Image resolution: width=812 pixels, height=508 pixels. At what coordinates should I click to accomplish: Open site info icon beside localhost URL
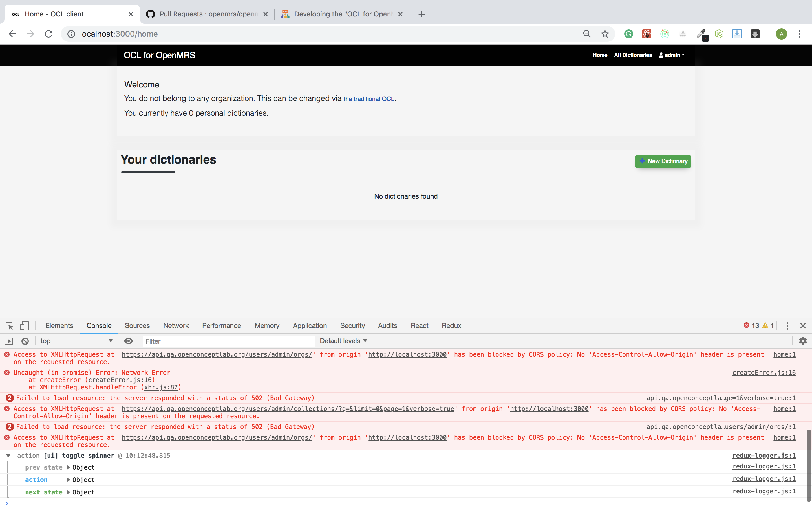(x=71, y=34)
